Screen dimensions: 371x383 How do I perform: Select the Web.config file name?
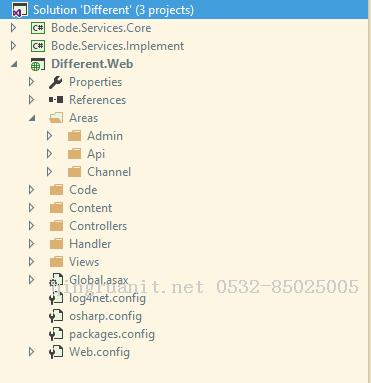tap(99, 352)
